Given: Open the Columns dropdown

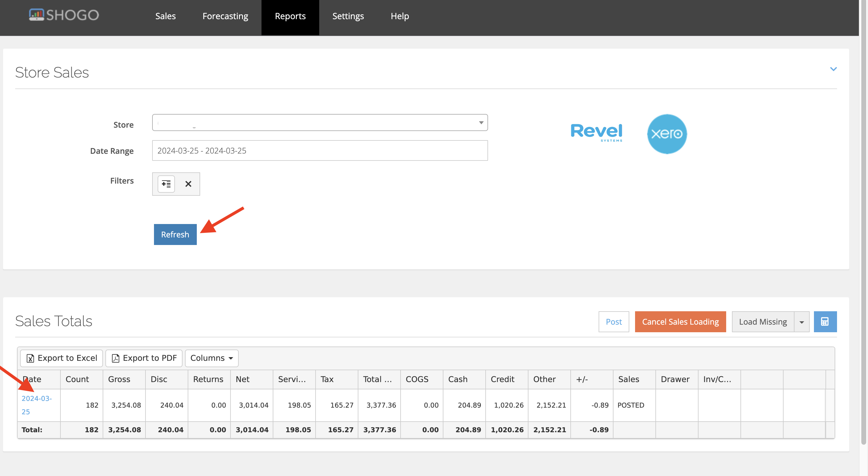Looking at the screenshot, I should tap(212, 358).
